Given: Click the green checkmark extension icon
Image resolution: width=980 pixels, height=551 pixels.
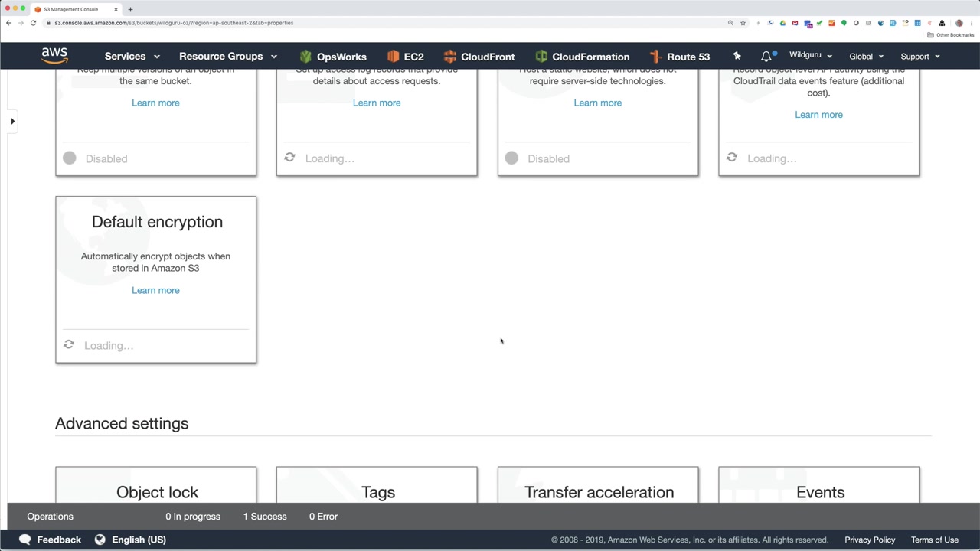Looking at the screenshot, I should click(x=819, y=23).
